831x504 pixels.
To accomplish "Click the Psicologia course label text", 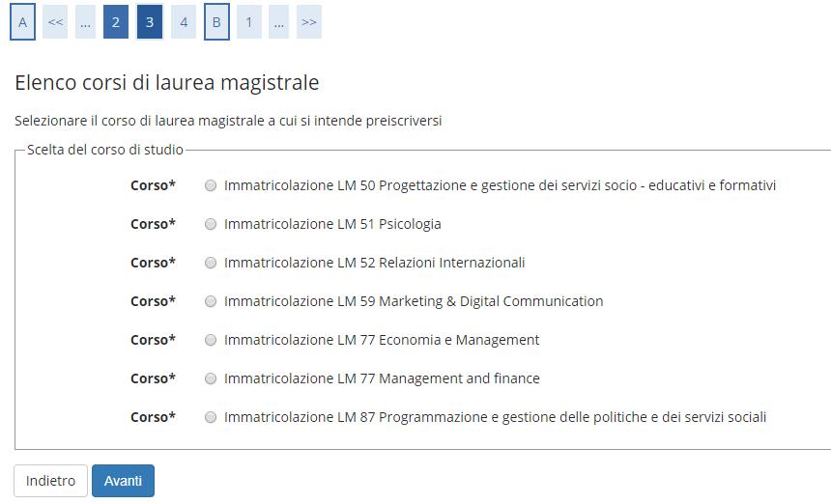I will pos(332,224).
